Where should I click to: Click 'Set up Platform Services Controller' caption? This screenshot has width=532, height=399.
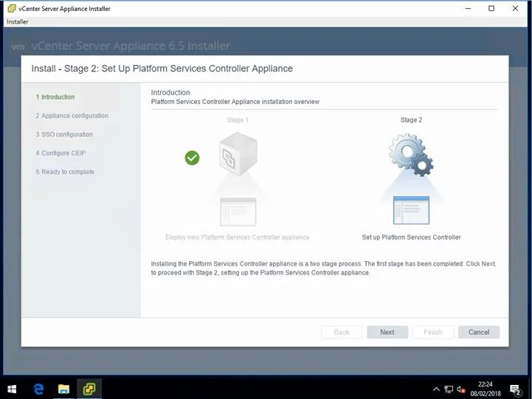[411, 237]
